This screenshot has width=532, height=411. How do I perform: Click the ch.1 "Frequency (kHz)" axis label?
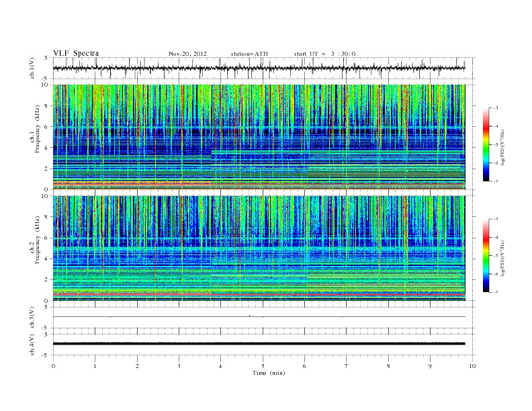pos(38,129)
